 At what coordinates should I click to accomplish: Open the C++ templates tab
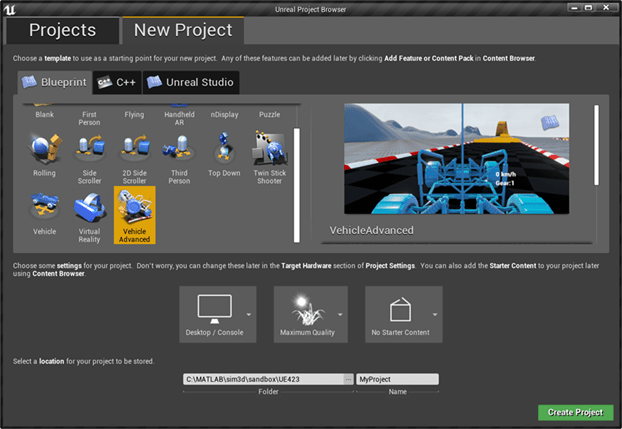point(117,82)
